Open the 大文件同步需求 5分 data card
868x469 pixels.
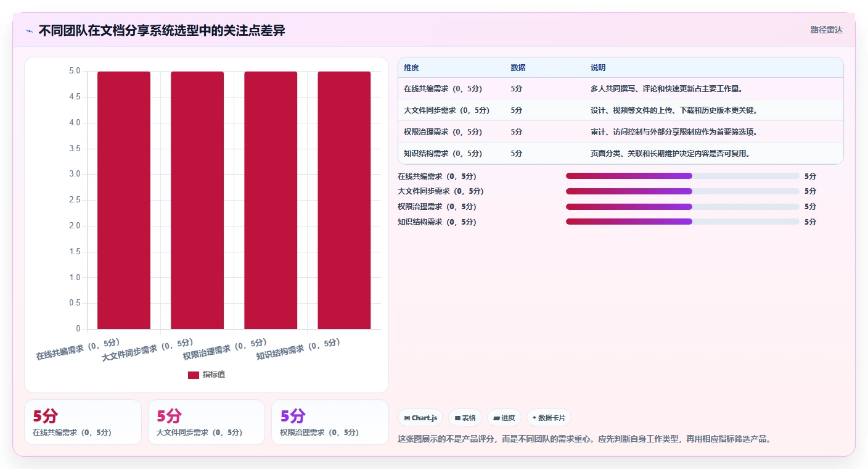click(x=207, y=422)
